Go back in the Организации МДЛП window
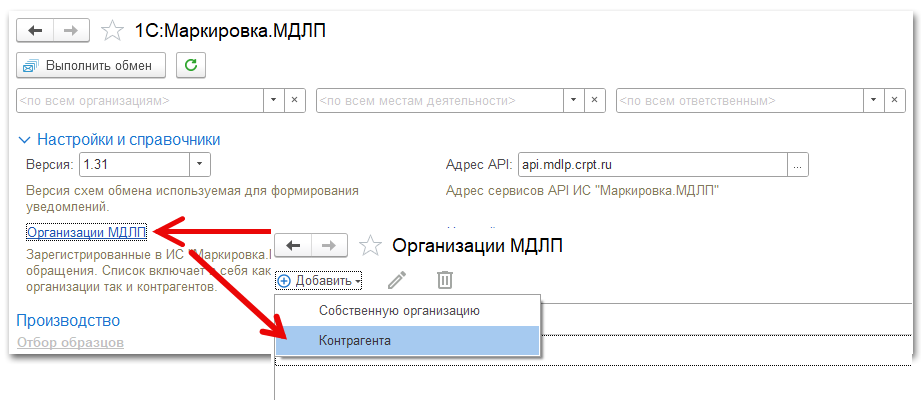Screen dimensions: 921x402 click(x=293, y=246)
